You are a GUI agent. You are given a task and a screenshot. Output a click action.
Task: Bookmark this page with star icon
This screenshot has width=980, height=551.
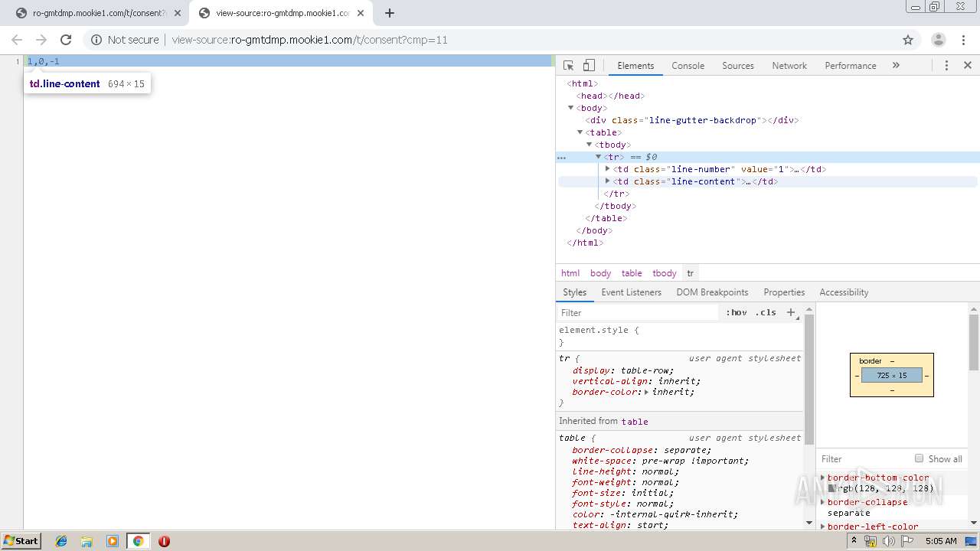[x=908, y=40]
